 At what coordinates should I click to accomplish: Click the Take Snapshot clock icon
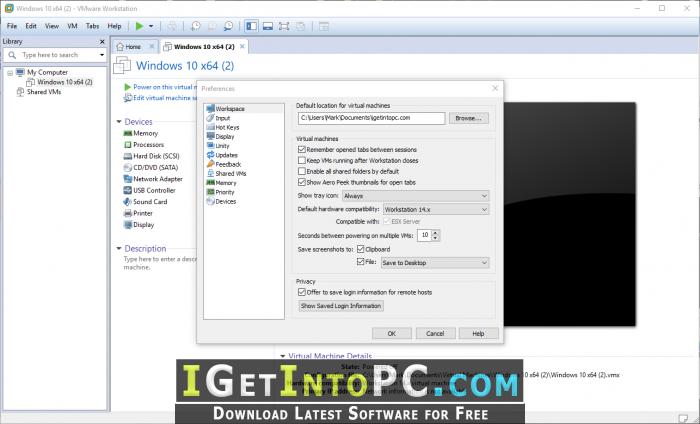point(196,26)
